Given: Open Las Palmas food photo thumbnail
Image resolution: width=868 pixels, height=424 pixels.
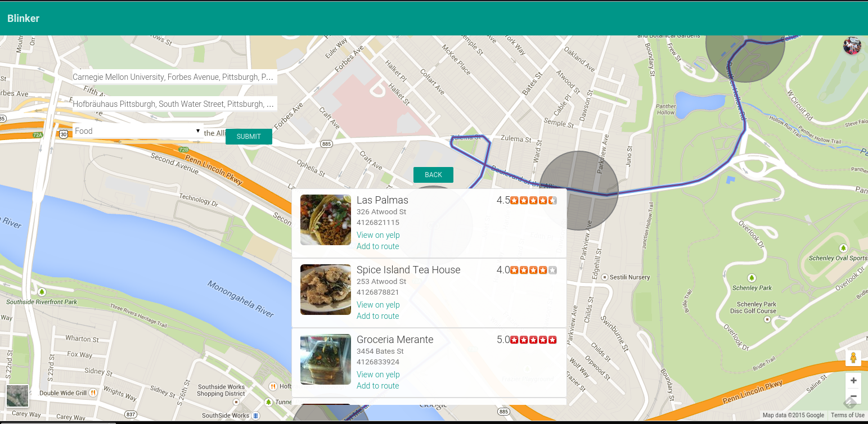Looking at the screenshot, I should [x=326, y=220].
